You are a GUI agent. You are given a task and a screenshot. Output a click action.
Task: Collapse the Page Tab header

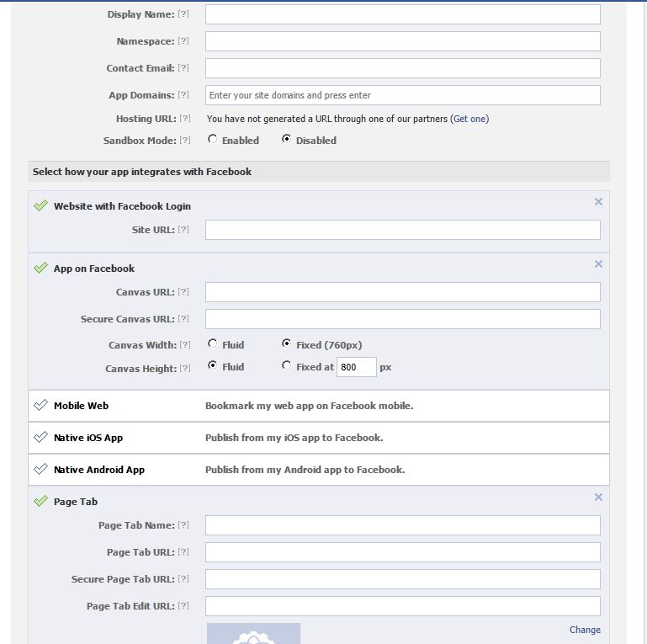[76, 502]
